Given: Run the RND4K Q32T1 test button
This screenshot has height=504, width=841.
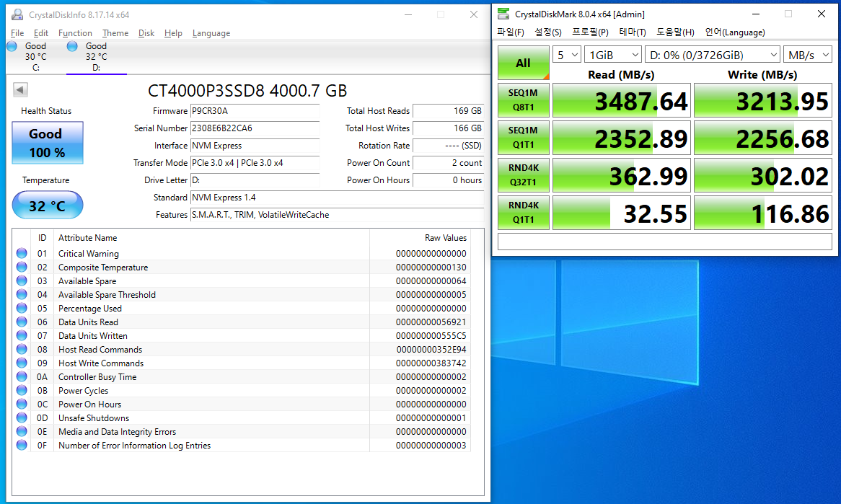Looking at the screenshot, I should click(x=524, y=174).
